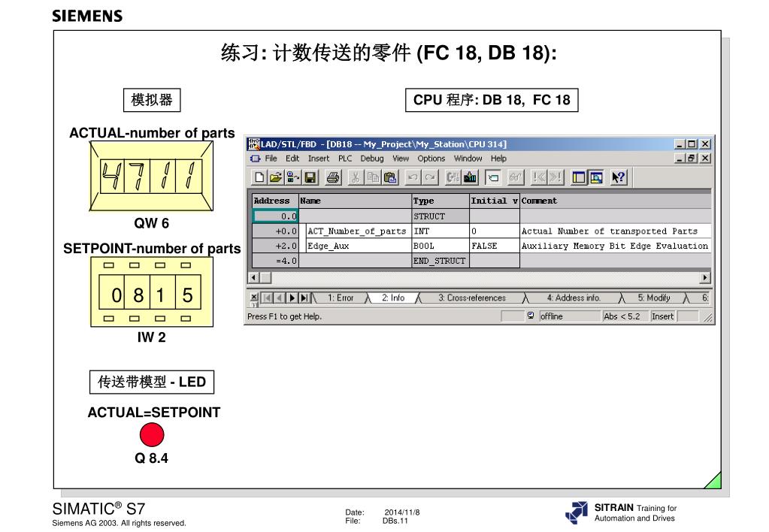Click the Comment column header
The height and width of the screenshot is (532, 769).
point(616,201)
